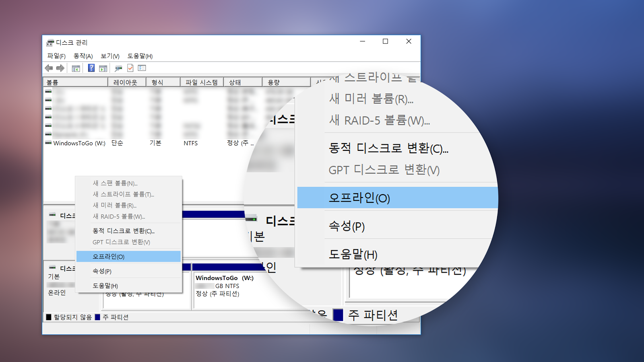Open the 동작(A) menu
This screenshot has width=644, height=362.
[83, 56]
